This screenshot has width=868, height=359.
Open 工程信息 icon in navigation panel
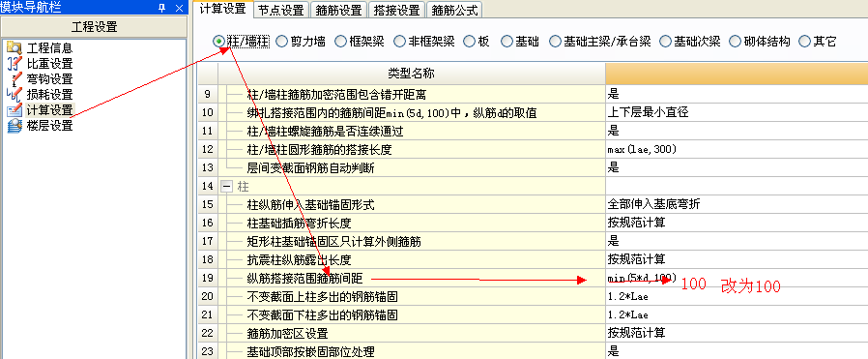[x=14, y=48]
